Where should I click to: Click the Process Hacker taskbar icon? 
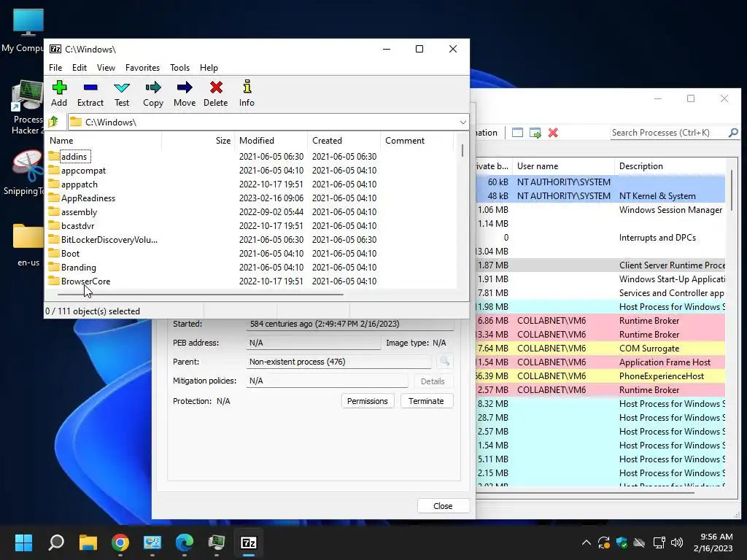217,542
